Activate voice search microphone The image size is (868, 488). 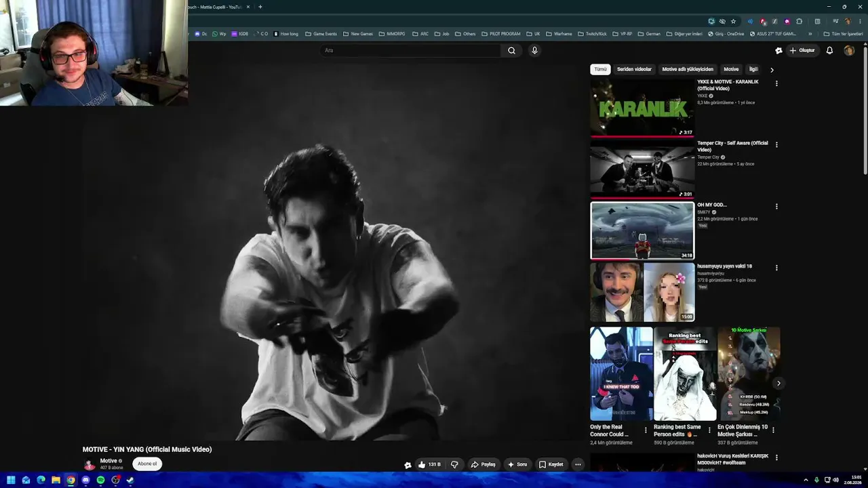coord(534,50)
